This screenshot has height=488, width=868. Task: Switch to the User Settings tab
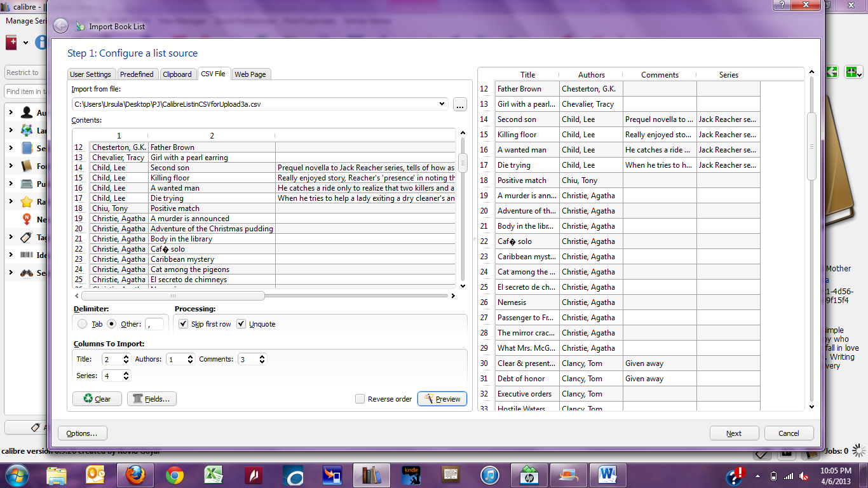click(90, 74)
